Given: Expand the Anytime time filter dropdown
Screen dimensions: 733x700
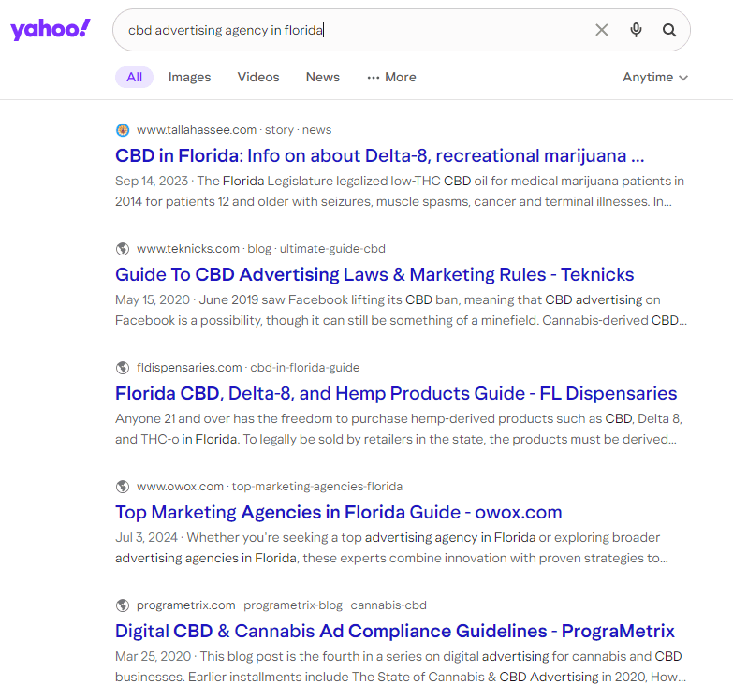Looking at the screenshot, I should point(655,77).
